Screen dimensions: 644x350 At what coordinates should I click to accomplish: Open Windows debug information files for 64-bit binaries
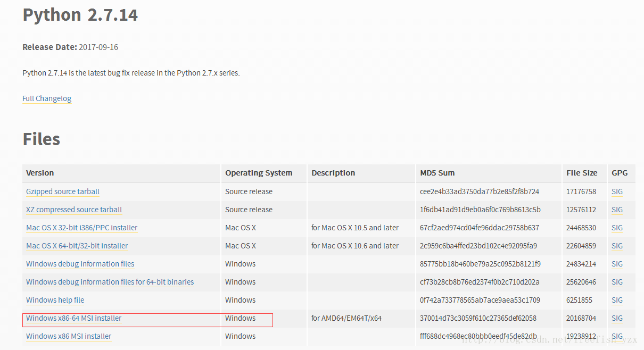[110, 282]
